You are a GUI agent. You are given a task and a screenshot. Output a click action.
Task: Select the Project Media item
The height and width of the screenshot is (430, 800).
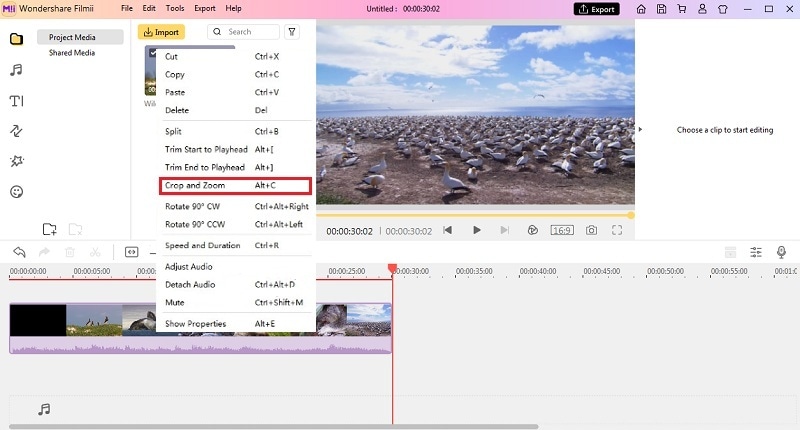pyautogui.click(x=80, y=37)
